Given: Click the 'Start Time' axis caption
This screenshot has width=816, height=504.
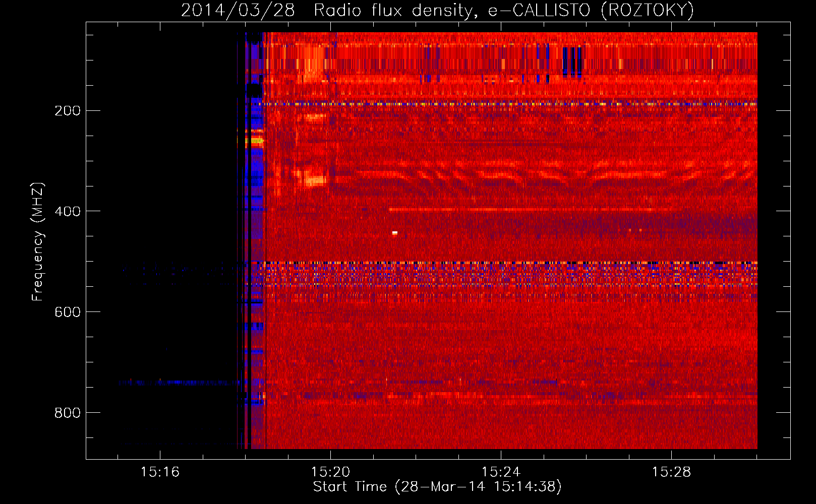Looking at the screenshot, I should click(437, 487).
